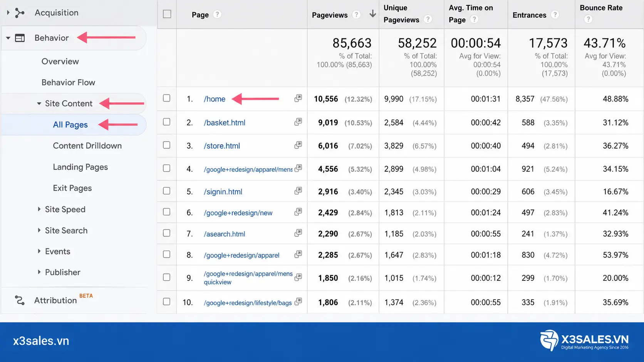The height and width of the screenshot is (362, 644).
Task: Sort by Bounce Rate column header
Action: pyautogui.click(x=601, y=8)
